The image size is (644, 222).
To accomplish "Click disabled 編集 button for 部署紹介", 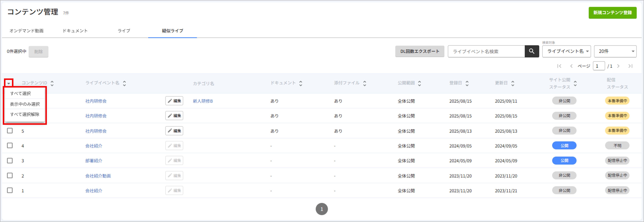I will [x=174, y=160].
